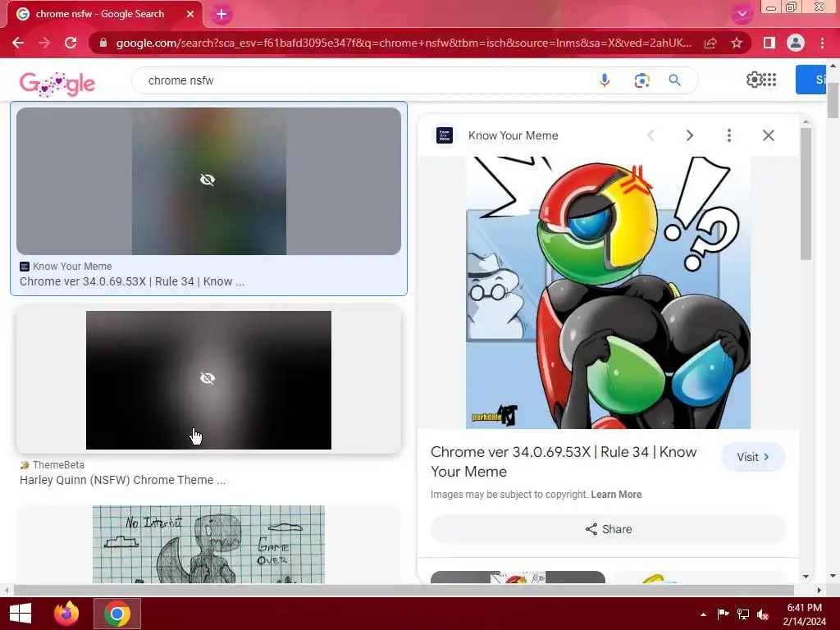Image resolution: width=840 pixels, height=630 pixels.
Task: Reload the current page
Action: pyautogui.click(x=71, y=43)
